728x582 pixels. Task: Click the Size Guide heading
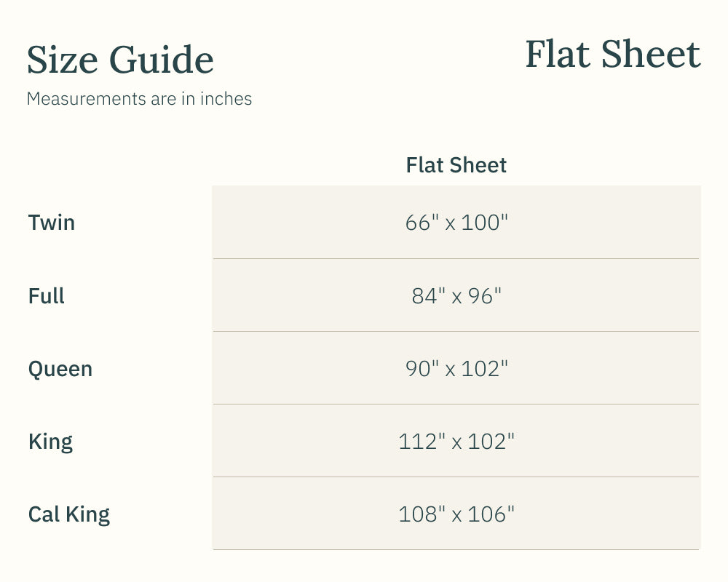point(120,60)
